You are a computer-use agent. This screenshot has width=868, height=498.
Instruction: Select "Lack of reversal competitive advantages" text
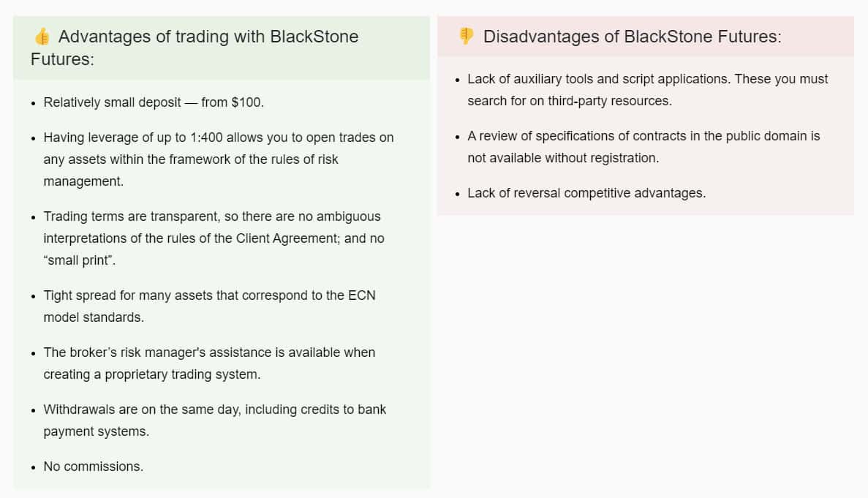[586, 193]
